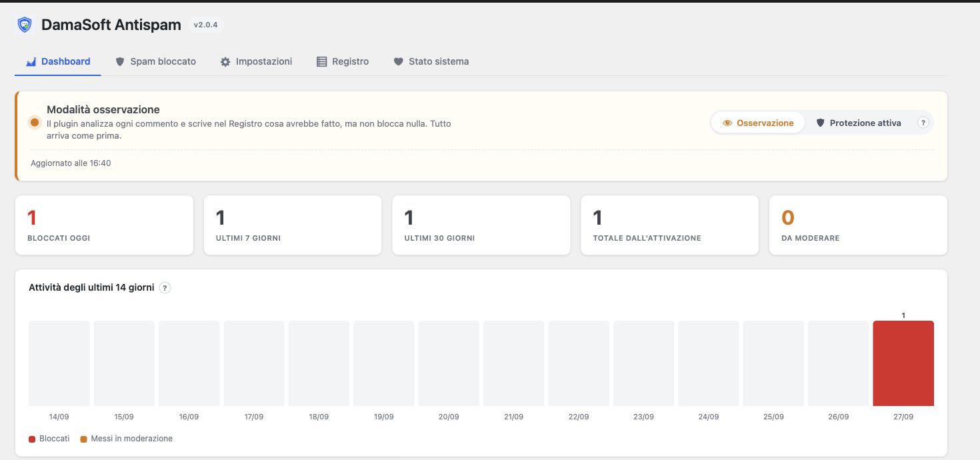The image size is (980, 460).
Task: Click the orange dot beside Modalità osservazione
Action: click(35, 122)
